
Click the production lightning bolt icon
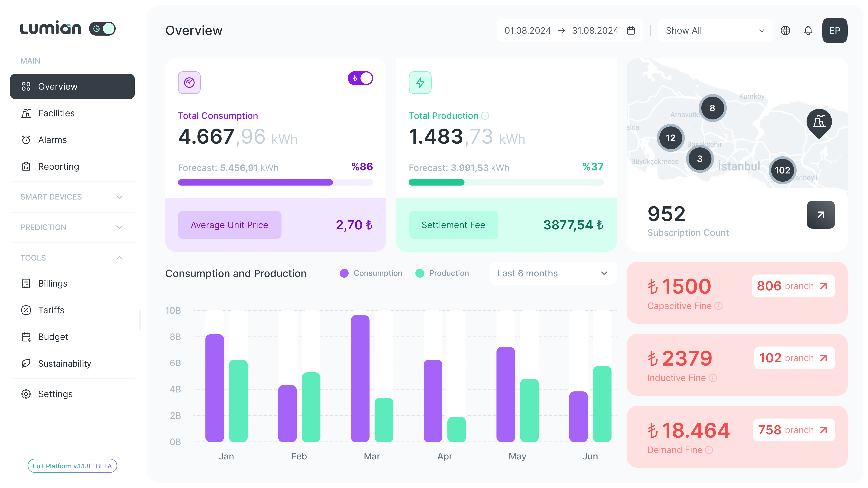point(420,83)
